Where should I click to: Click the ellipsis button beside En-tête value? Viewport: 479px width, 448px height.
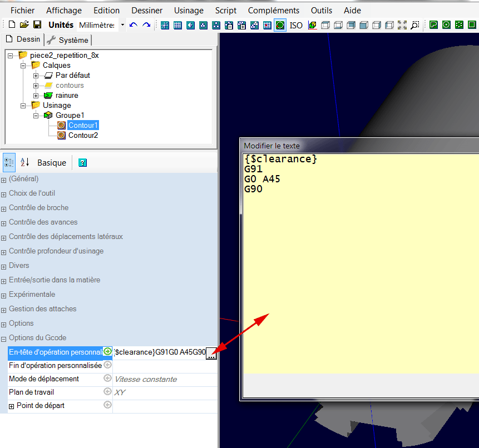coord(211,354)
